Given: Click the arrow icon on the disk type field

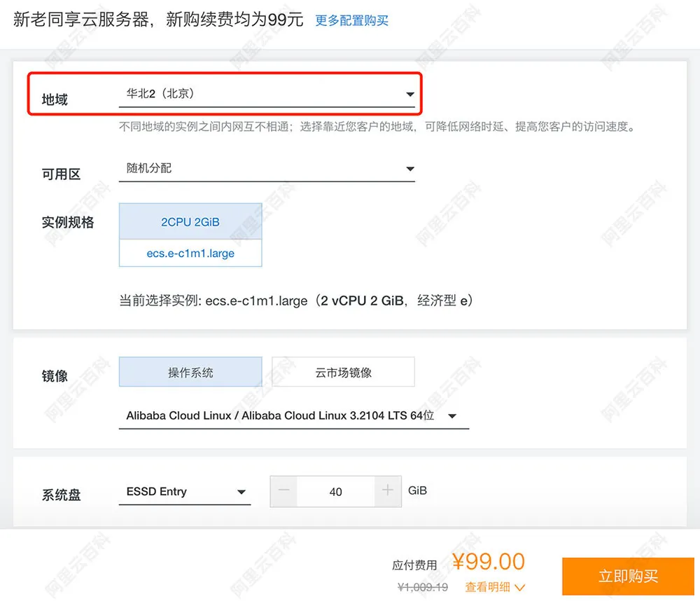Looking at the screenshot, I should (x=241, y=491).
